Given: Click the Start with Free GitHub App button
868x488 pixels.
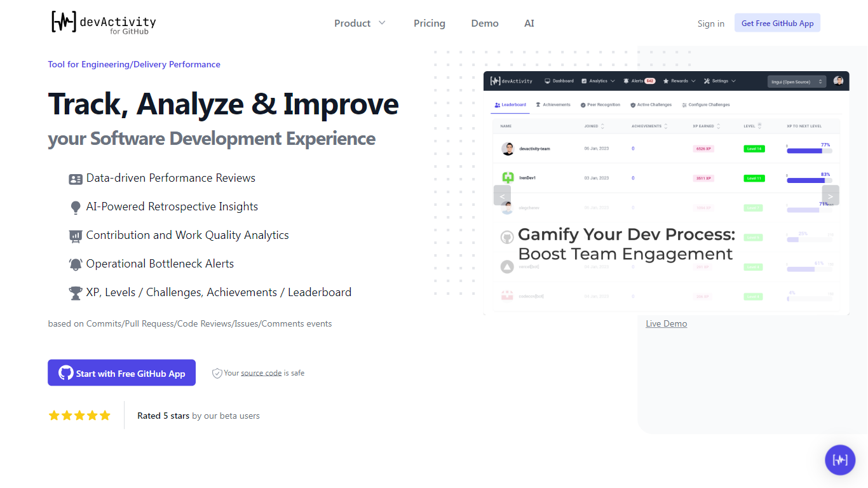Looking at the screenshot, I should (121, 373).
